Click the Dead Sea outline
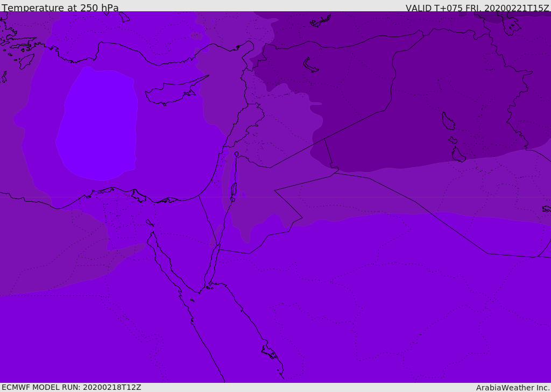Viewport: 551px width, 392px height. pos(234,190)
